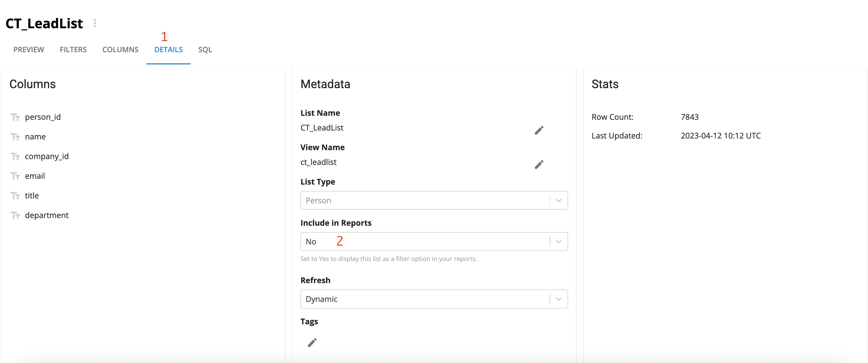Click the COLUMNS tab

tap(120, 49)
